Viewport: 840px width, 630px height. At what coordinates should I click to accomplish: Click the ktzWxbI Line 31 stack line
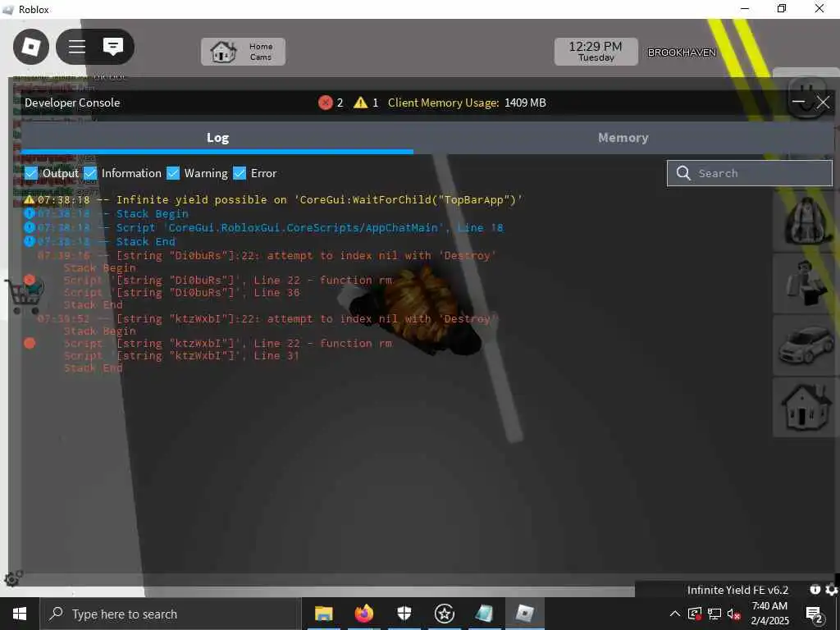(x=181, y=356)
